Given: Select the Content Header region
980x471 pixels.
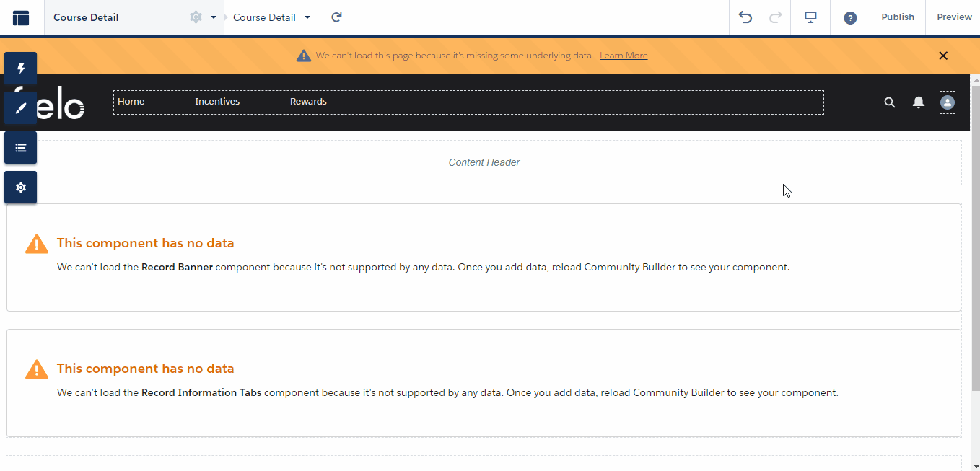Looking at the screenshot, I should 484,163.
